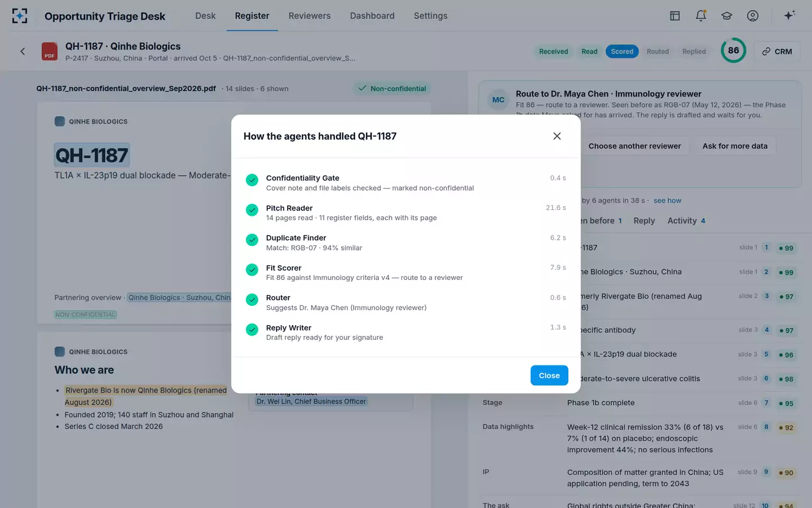Image resolution: width=812 pixels, height=508 pixels.
Task: Click the Non-confidential badge
Action: pyautogui.click(x=392, y=89)
